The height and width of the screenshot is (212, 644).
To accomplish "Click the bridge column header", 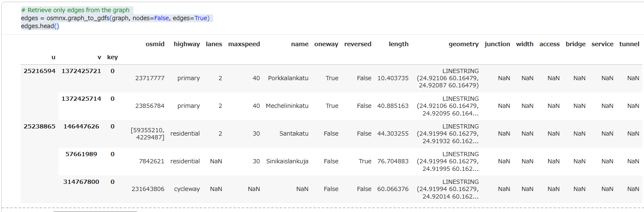I will pyautogui.click(x=575, y=44).
